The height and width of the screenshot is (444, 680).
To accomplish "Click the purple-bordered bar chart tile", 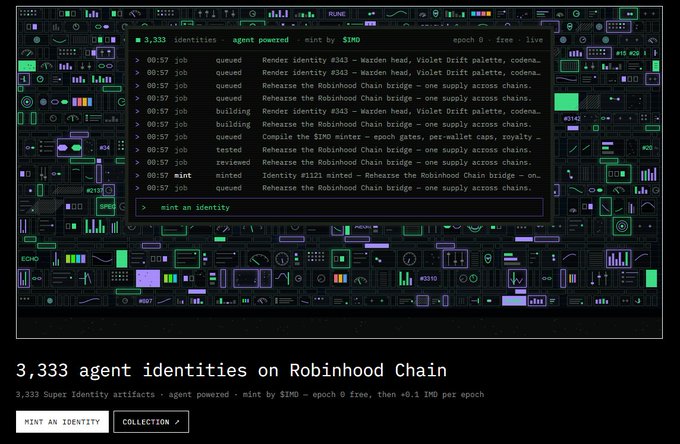I will click(x=618, y=259).
